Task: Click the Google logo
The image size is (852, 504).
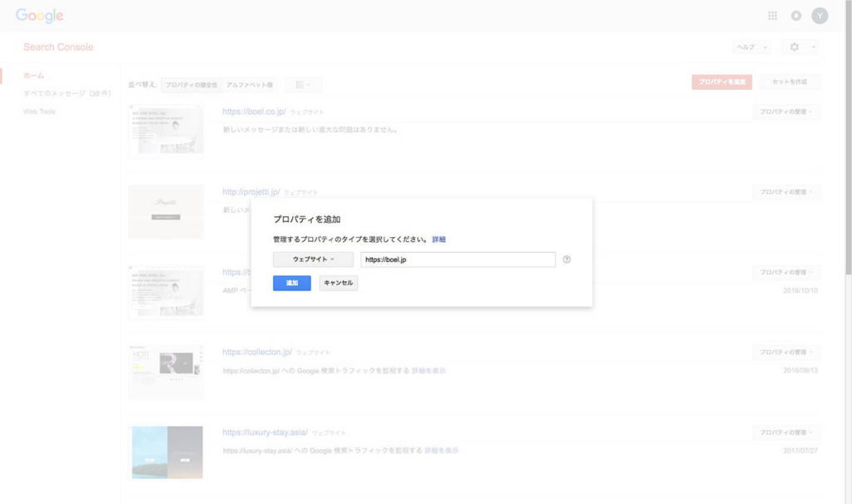Action: click(40, 16)
